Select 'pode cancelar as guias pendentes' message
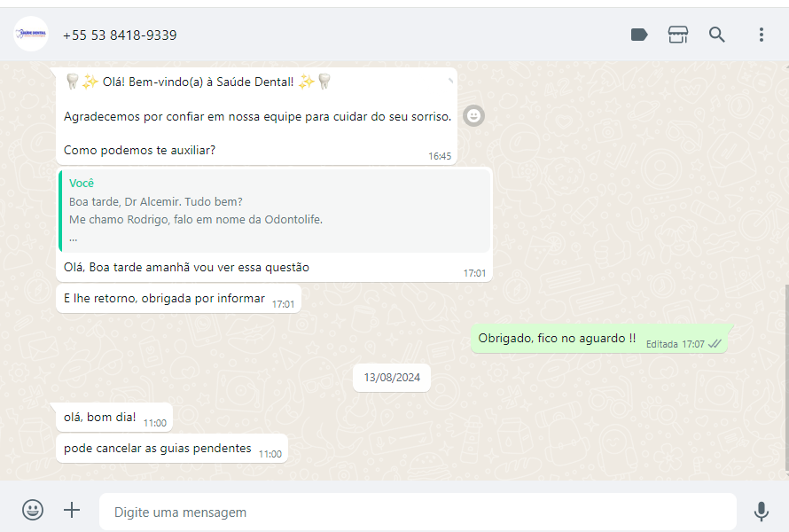The width and height of the screenshot is (789, 532). (x=172, y=448)
